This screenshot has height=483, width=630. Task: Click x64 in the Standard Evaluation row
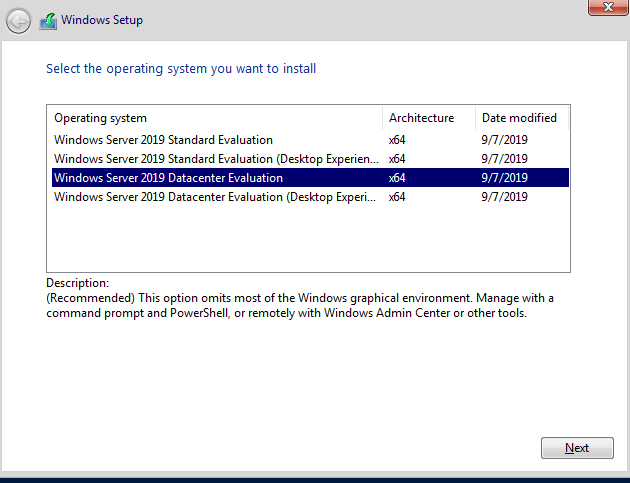tap(397, 140)
